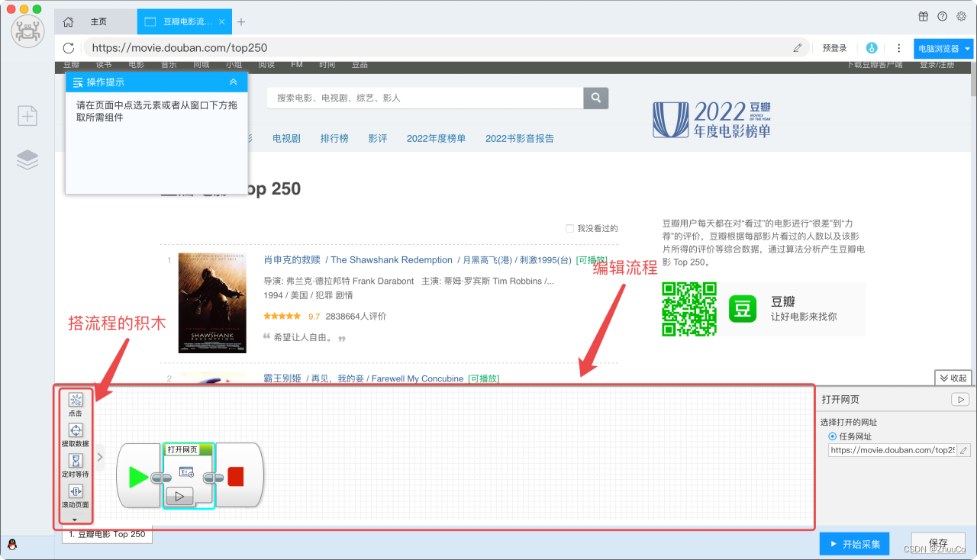Open the 2022书影音报告 nav link
Screen dimensions: 977x560
tap(520, 138)
